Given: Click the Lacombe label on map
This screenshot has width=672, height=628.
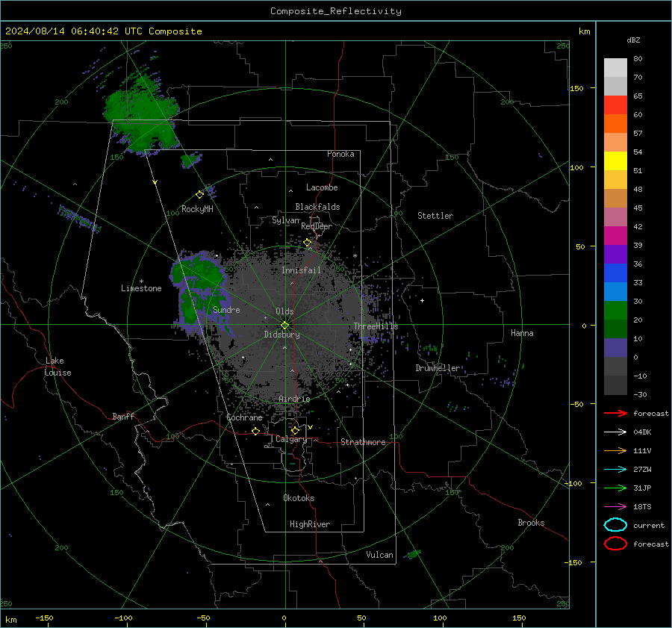Looking at the screenshot, I should coord(322,187).
